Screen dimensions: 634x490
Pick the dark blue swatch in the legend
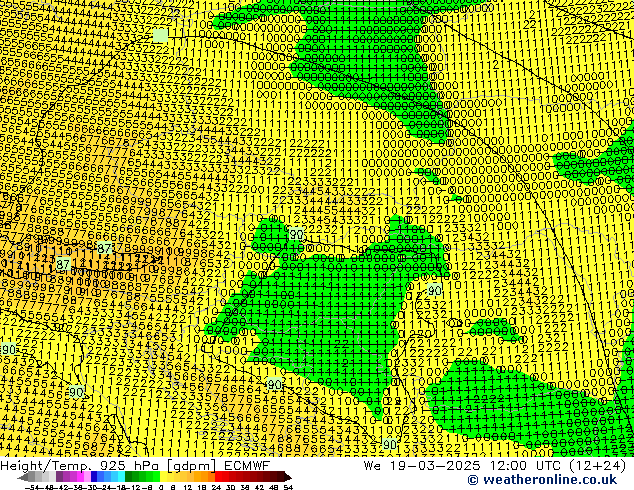(x=94, y=477)
